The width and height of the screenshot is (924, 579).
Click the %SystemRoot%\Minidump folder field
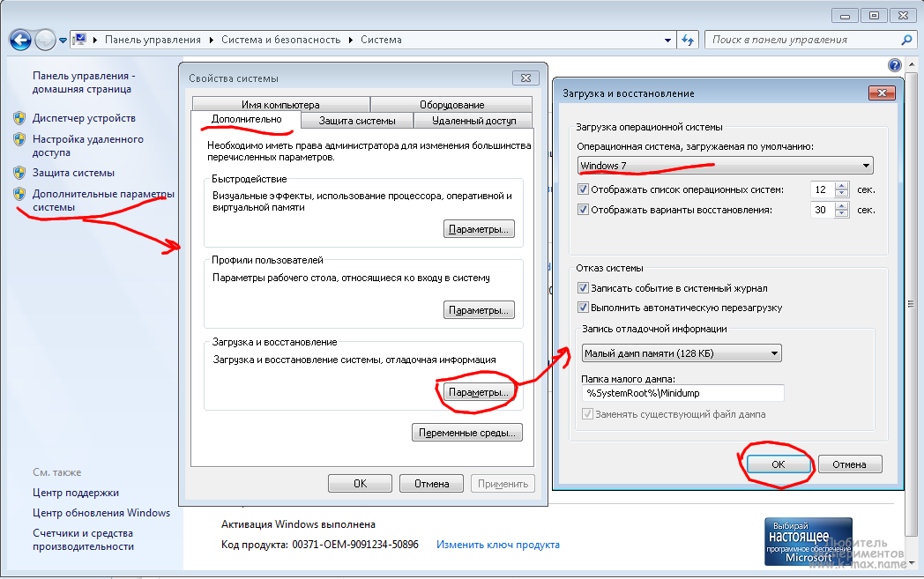click(683, 393)
